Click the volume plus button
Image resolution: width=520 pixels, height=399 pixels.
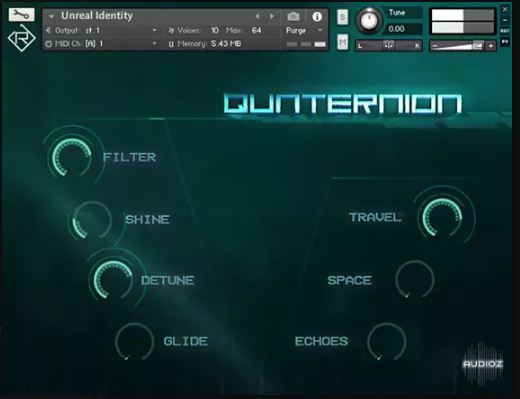491,46
